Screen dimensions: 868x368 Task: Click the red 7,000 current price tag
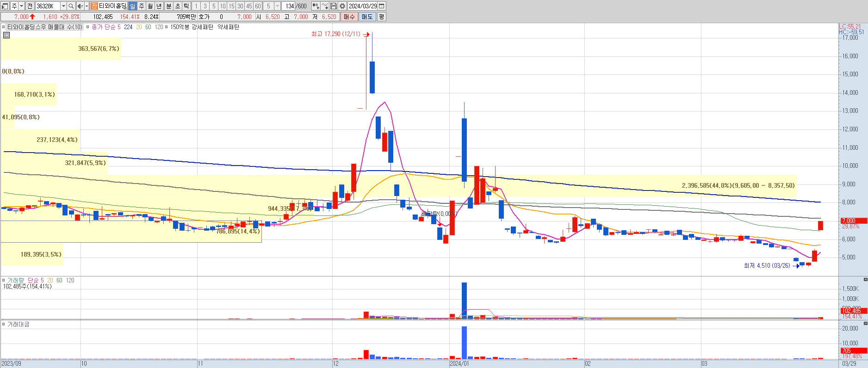[854, 221]
